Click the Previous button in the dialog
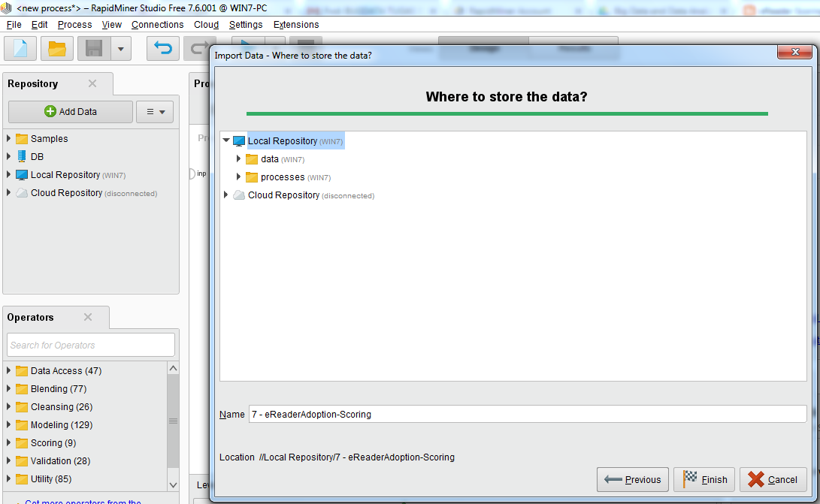Screen dimensions: 820x504 [x=632, y=479]
